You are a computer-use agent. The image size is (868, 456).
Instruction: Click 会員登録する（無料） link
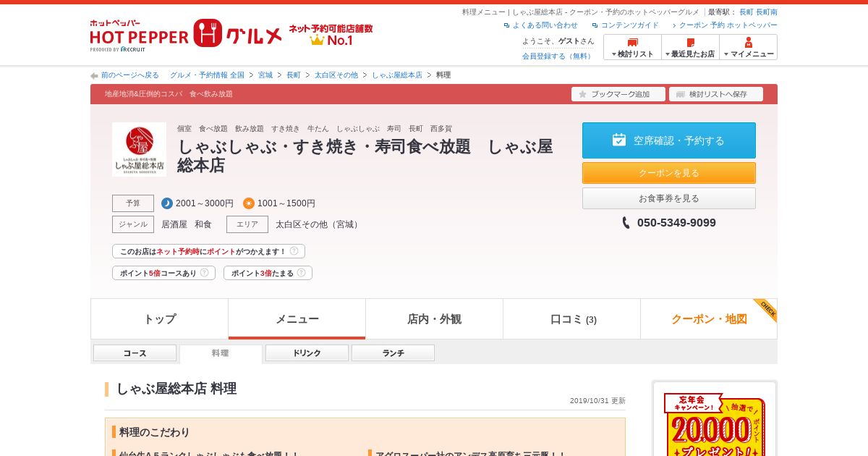click(558, 56)
